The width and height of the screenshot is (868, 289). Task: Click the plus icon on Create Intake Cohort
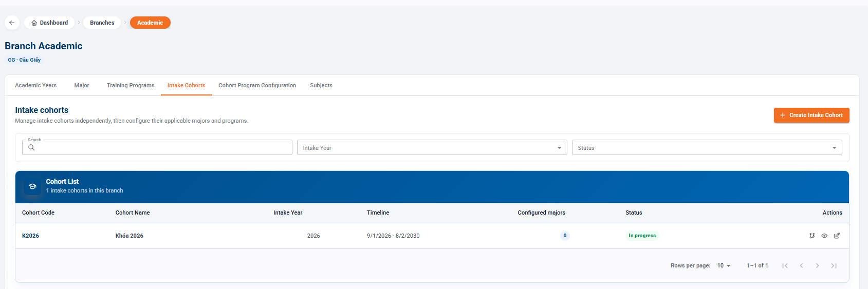(783, 115)
